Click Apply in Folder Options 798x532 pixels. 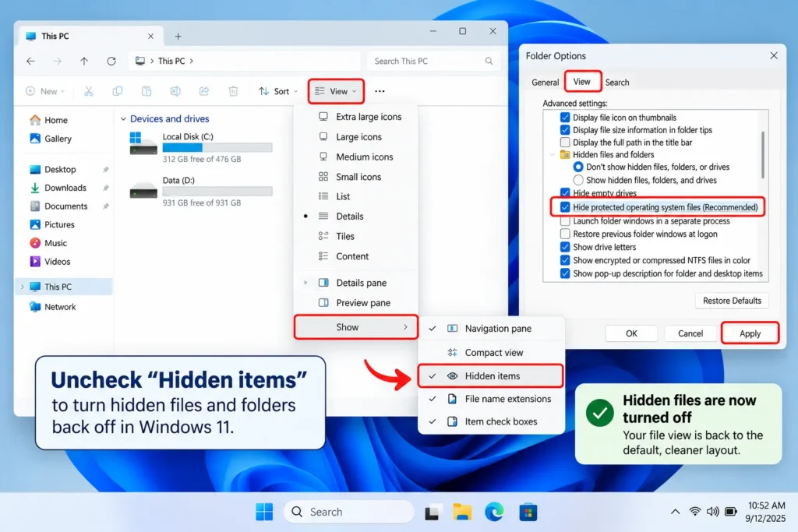[x=750, y=333]
